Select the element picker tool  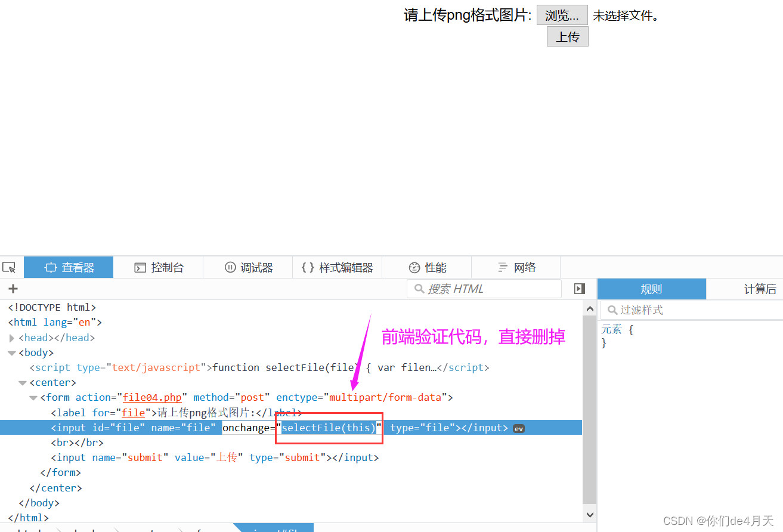[x=10, y=267]
